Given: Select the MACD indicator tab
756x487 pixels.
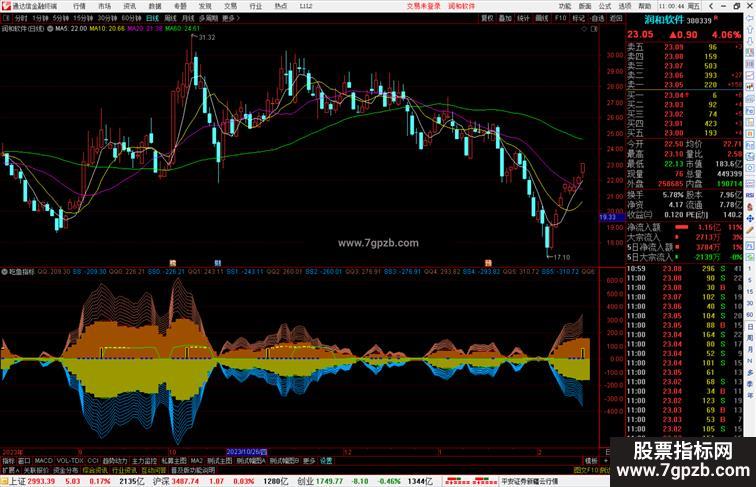Looking at the screenshot, I should click(x=43, y=461).
